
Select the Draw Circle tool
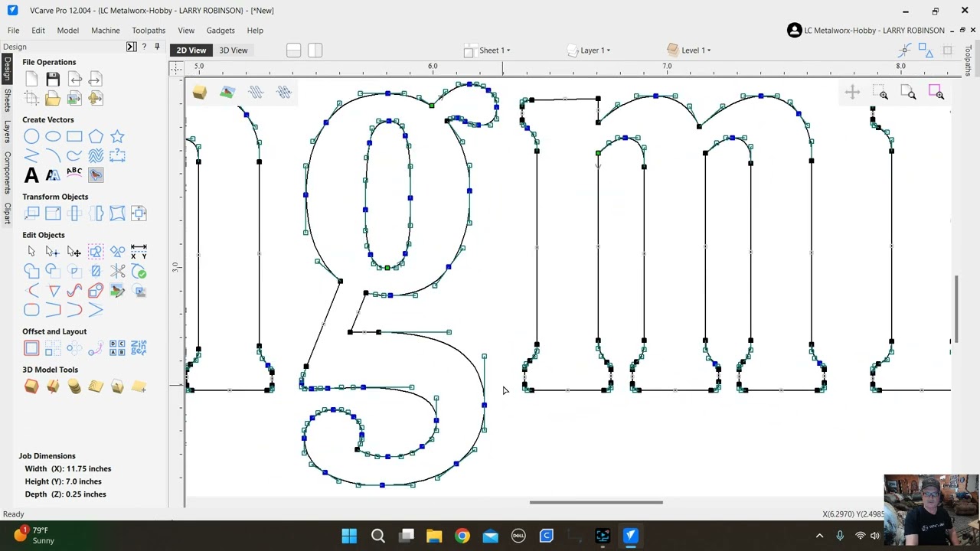tap(31, 136)
